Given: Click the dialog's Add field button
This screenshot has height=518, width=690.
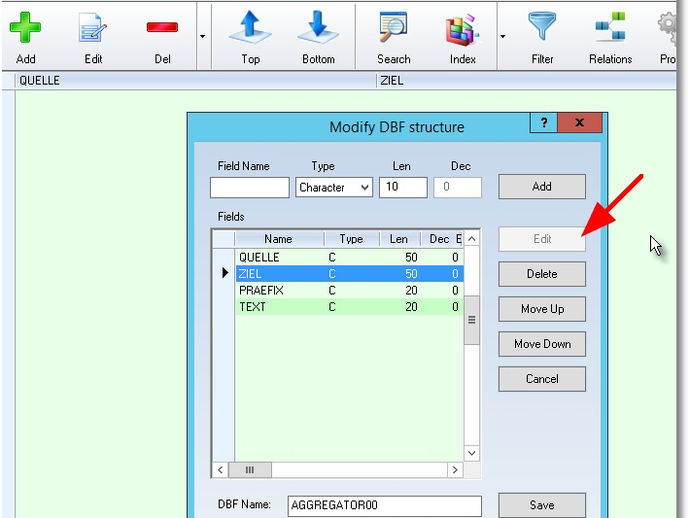Looking at the screenshot, I should coord(542,187).
